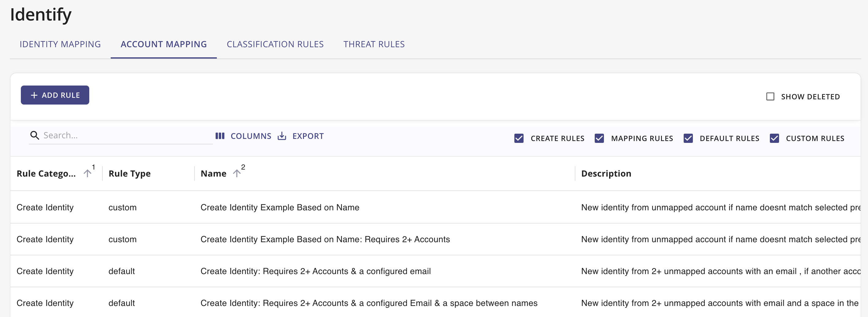Click 'Create Identity' category in first row
Viewport: 868px width, 317px height.
45,208
